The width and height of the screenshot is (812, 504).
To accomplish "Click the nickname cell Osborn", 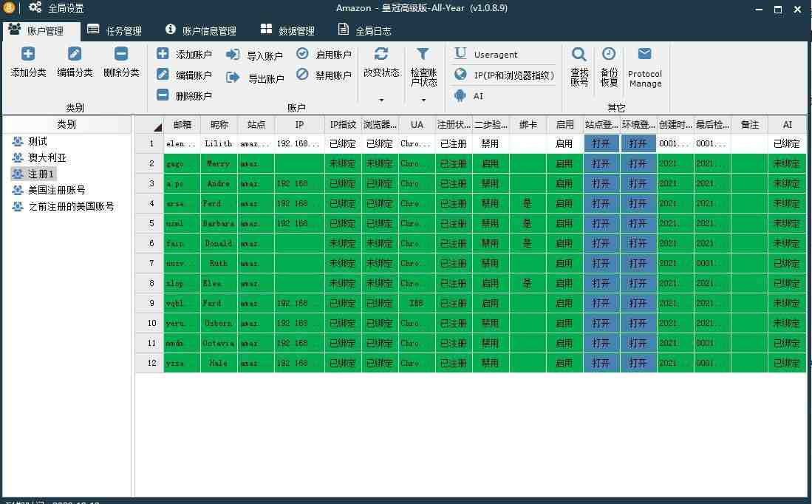I will tap(219, 323).
